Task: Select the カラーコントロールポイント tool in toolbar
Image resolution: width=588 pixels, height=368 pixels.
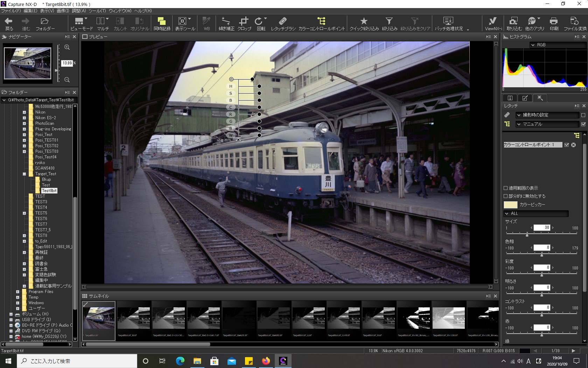Action: coord(321,21)
